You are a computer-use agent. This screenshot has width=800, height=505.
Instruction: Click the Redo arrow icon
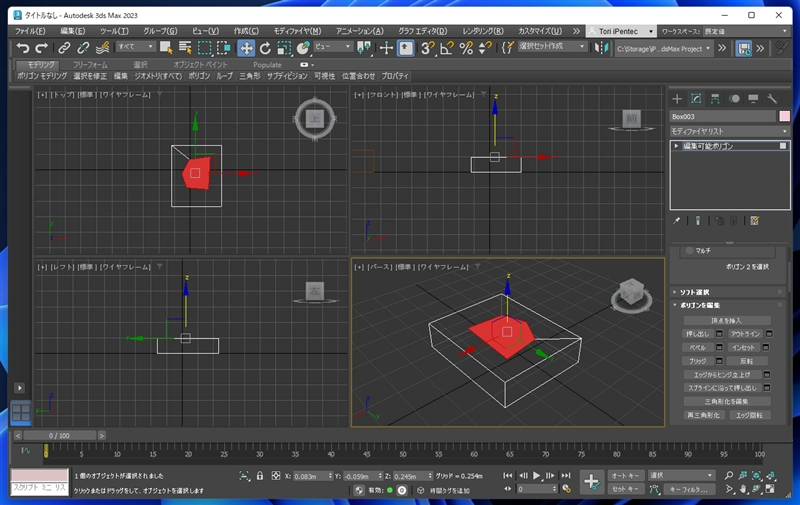[42, 48]
